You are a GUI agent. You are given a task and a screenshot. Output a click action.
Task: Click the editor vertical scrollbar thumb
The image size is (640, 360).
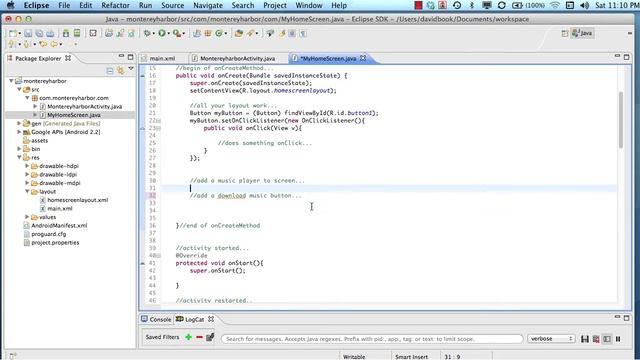(x=621, y=120)
